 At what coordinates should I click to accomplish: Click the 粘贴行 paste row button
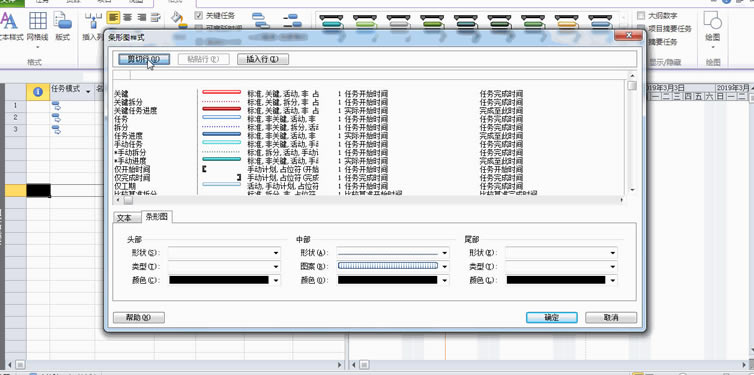[203, 59]
